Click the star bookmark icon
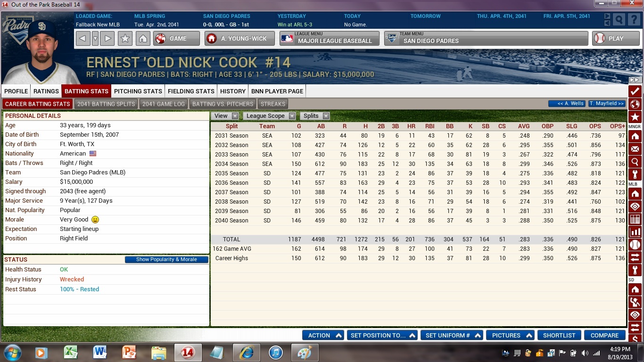This screenshot has height=362, width=644. [125, 39]
